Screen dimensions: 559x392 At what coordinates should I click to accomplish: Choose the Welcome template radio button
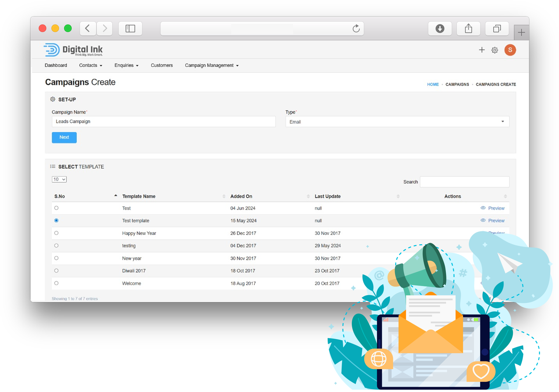56,283
